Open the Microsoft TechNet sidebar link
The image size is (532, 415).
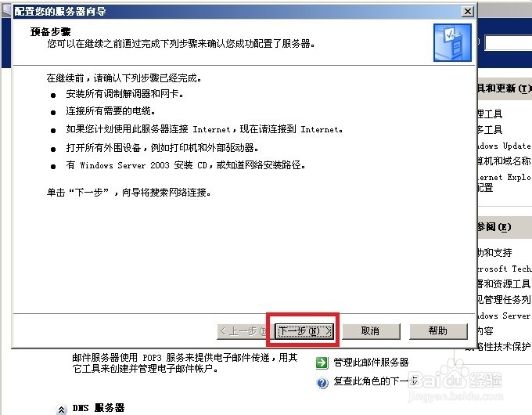(504, 269)
